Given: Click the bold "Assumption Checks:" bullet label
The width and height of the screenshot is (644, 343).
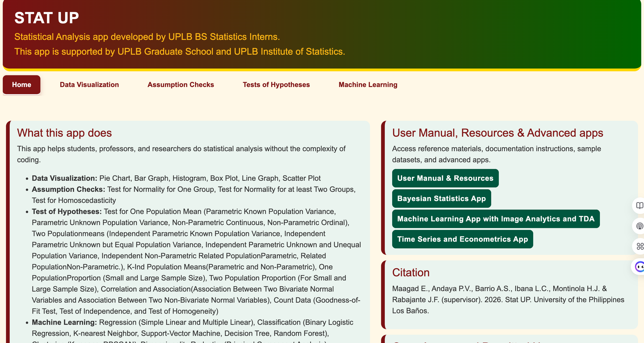Looking at the screenshot, I should point(69,189).
